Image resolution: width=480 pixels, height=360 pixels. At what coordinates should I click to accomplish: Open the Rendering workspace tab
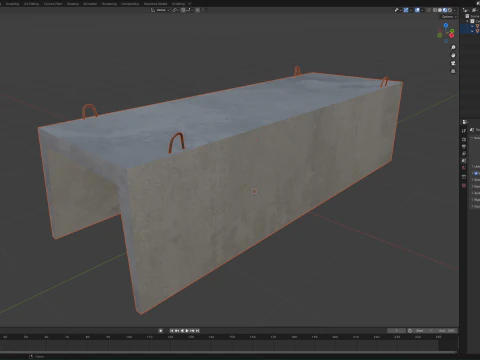coord(109,4)
